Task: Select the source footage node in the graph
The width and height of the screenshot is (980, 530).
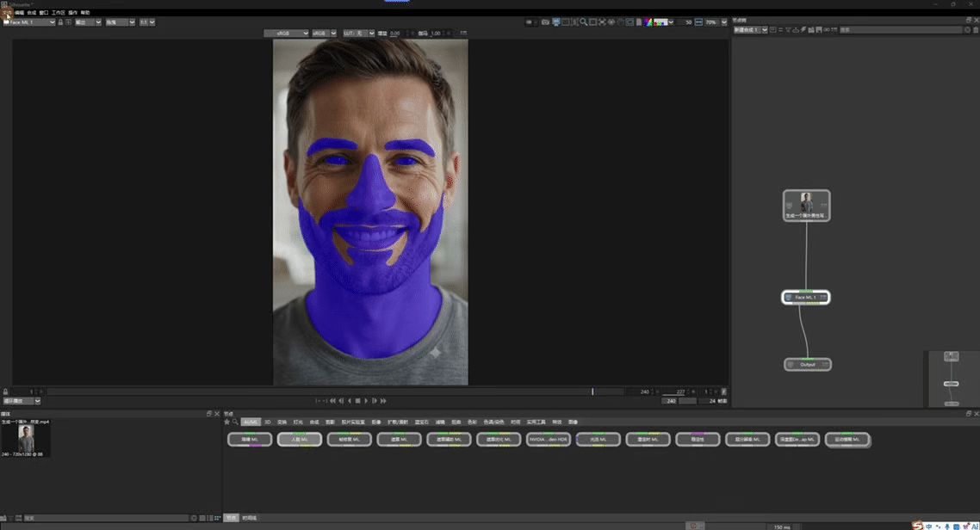Action: 806,206
